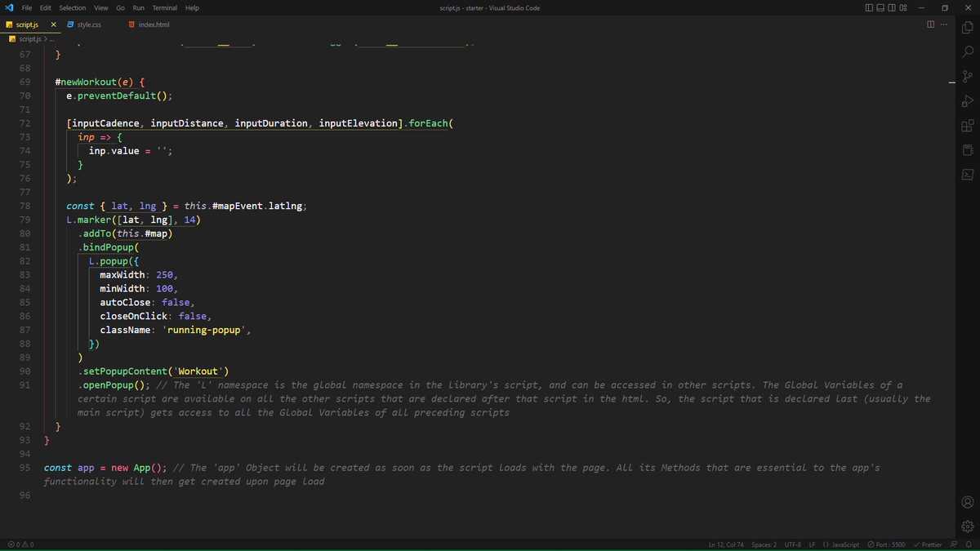Open the notifications bell in the status bar
The image size is (980, 551).
coord(969,544)
